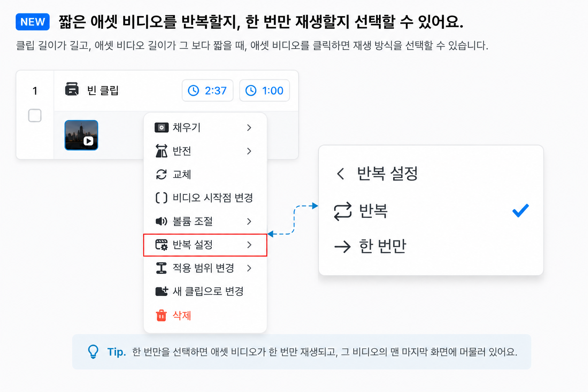Image resolution: width=588 pixels, height=392 pixels.
Task: Go back using the 반복 설정 header chevron
Action: 340,174
